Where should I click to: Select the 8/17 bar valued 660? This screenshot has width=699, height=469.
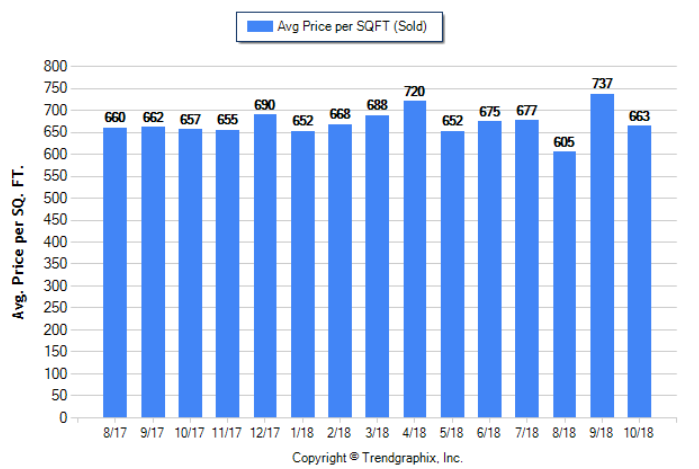click(x=115, y=272)
